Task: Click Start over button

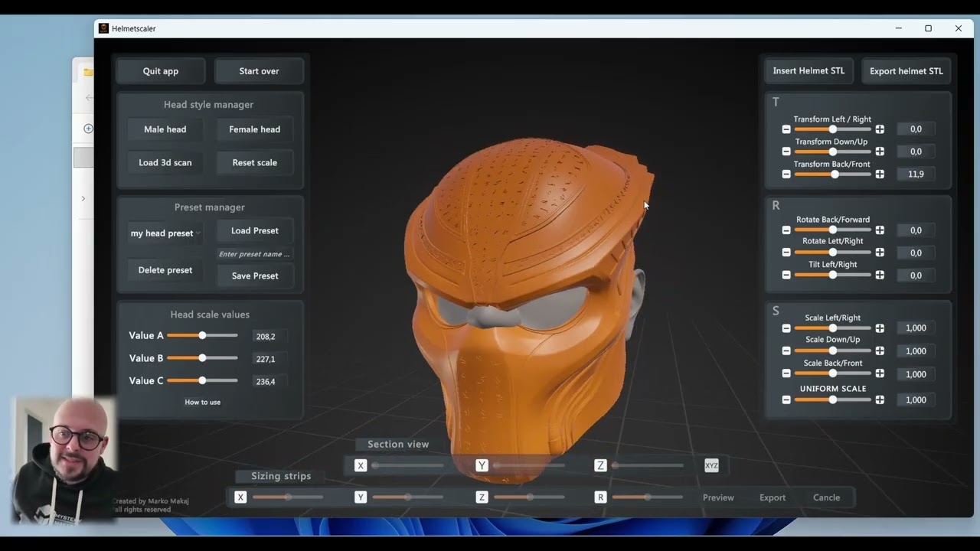Action: (x=259, y=71)
